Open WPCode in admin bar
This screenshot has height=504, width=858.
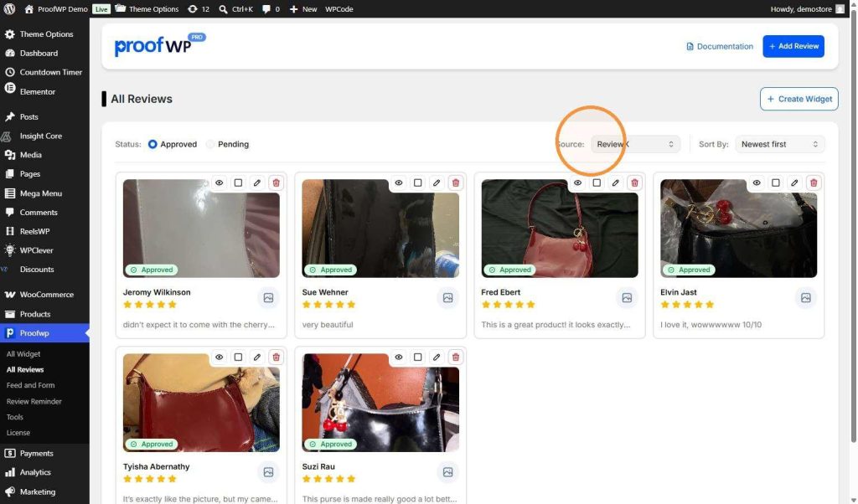[339, 8]
